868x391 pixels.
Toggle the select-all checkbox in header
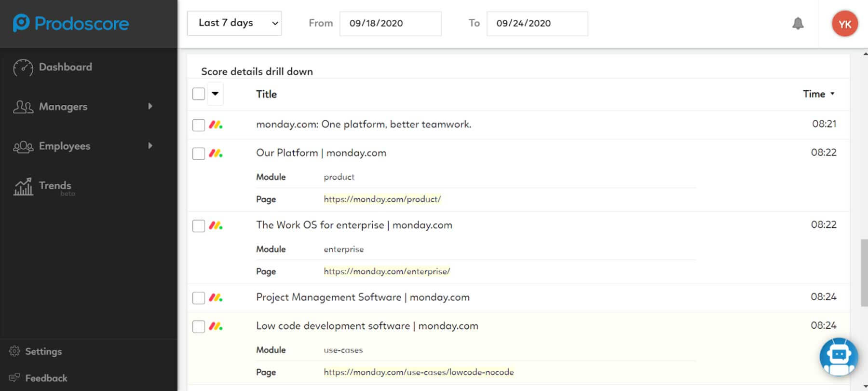[199, 94]
